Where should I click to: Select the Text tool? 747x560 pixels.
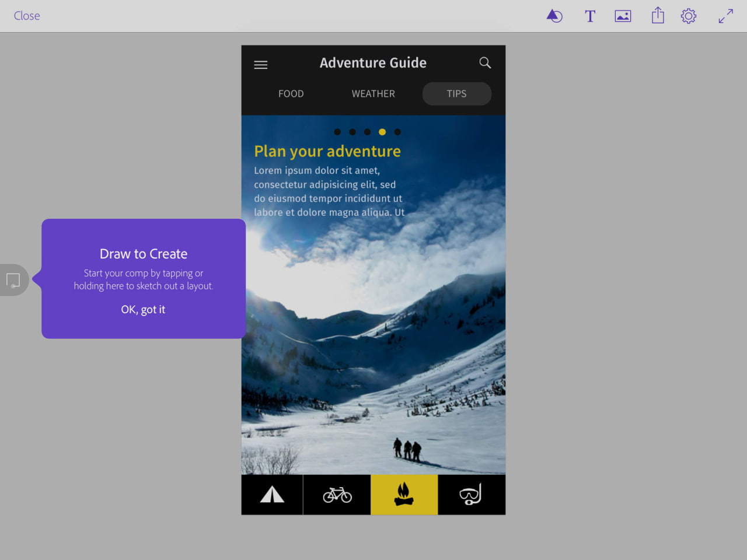point(590,16)
